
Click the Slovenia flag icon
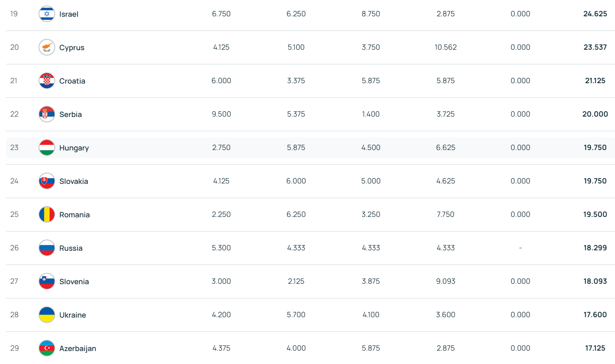pyautogui.click(x=47, y=281)
